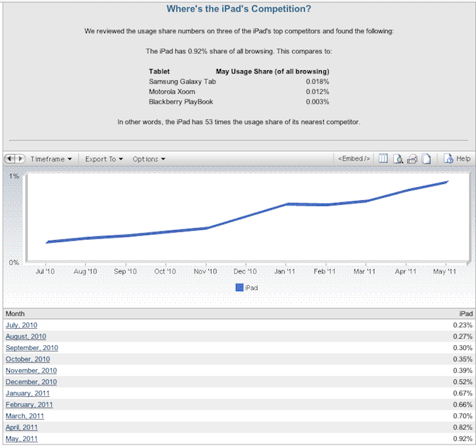Click the 0.012% usage share value
This screenshot has height=448, width=476.
click(x=318, y=92)
